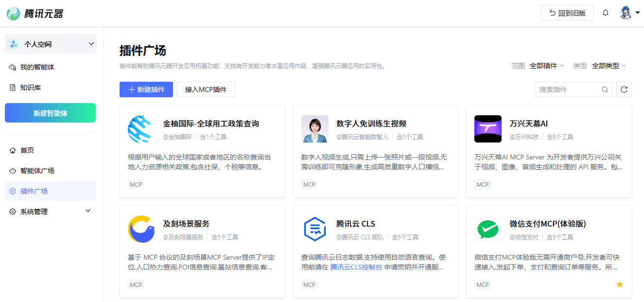The image size is (644, 302).
Task: Expand 系统管理 menu chevron
Action: pyautogui.click(x=88, y=211)
